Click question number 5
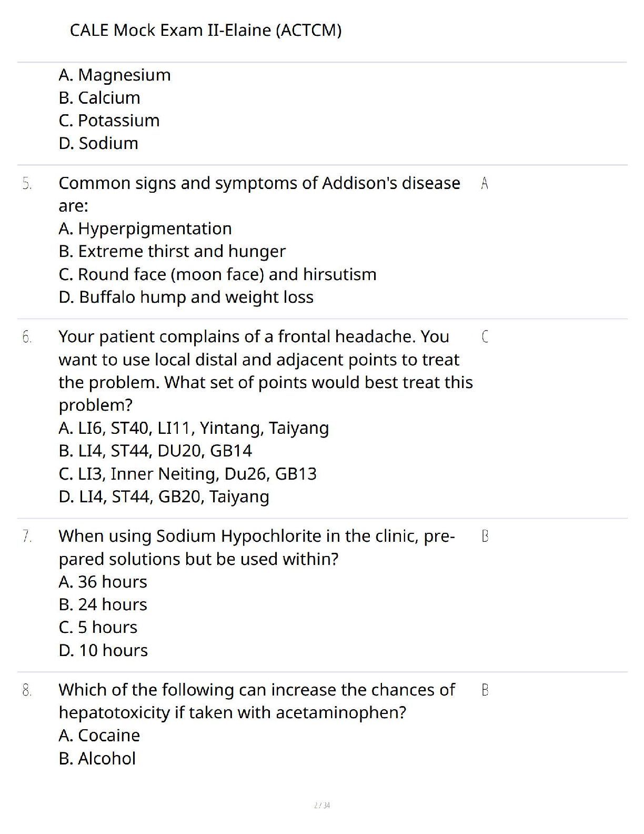644x834 pixels. [x=27, y=184]
